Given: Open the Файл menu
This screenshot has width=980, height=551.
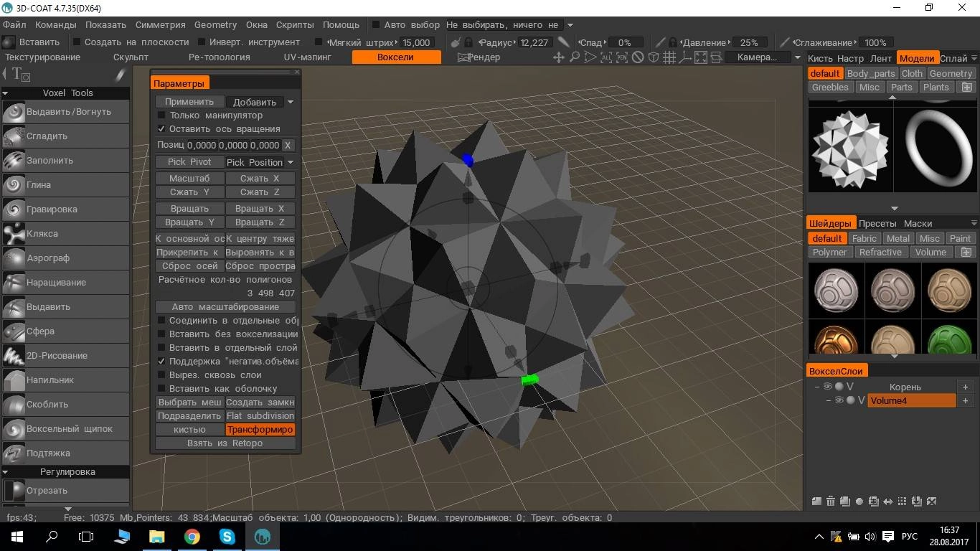Looking at the screenshot, I should pos(14,24).
